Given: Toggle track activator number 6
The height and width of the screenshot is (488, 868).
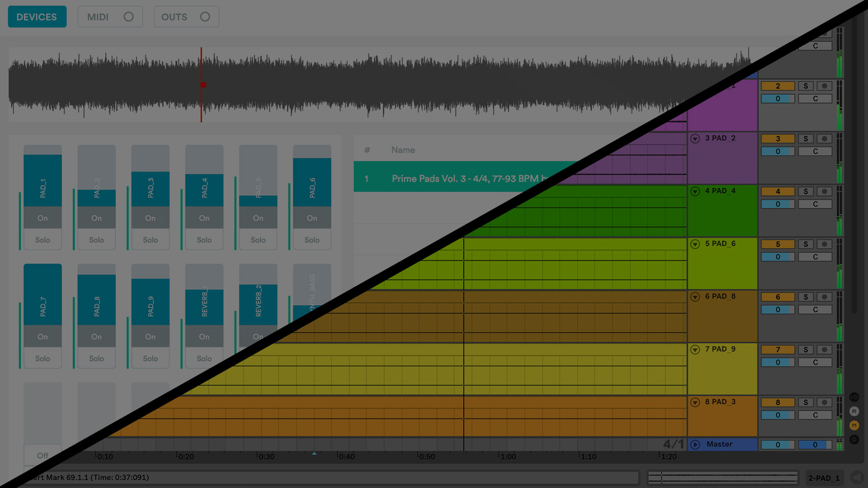Looking at the screenshot, I should 778,297.
